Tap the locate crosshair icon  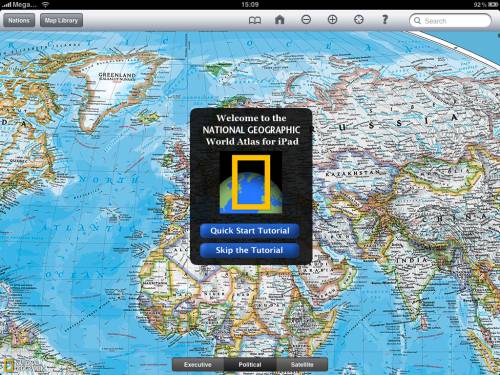[x=359, y=20]
